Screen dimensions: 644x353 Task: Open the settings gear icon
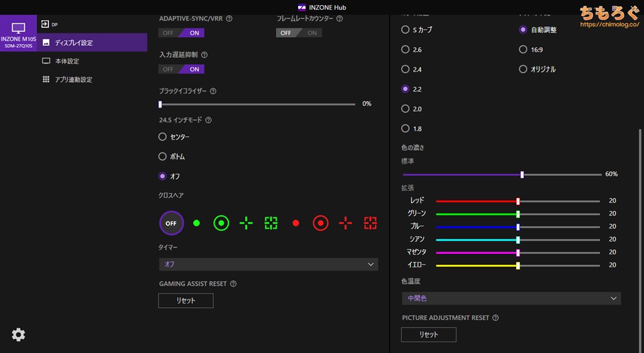coord(18,335)
